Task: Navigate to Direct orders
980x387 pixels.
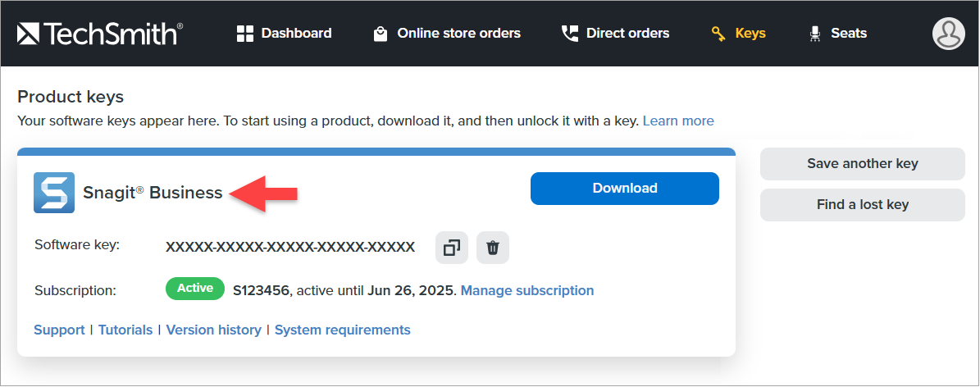Action: click(x=615, y=34)
